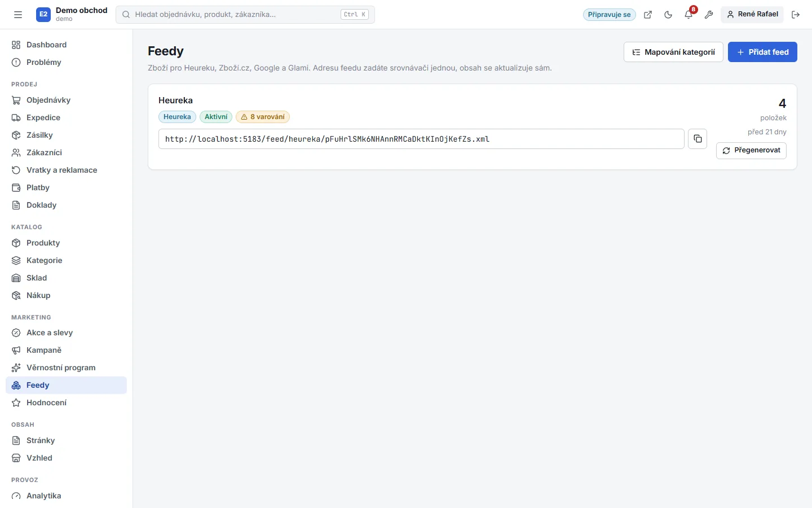Open storefront in new window icon

(648, 15)
